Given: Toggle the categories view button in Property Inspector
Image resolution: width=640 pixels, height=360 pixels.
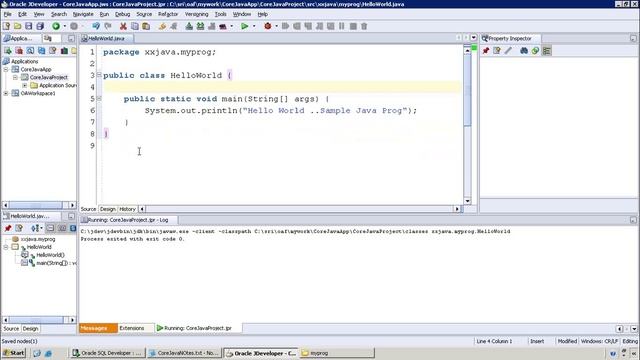Looking at the screenshot, I should tap(547, 51).
